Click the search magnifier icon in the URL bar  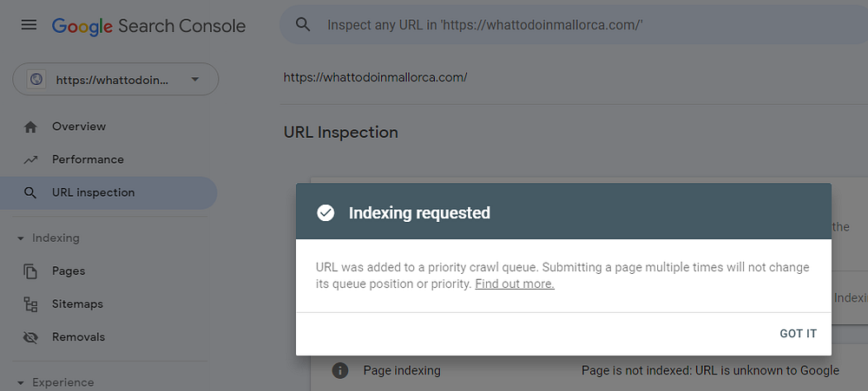click(303, 25)
